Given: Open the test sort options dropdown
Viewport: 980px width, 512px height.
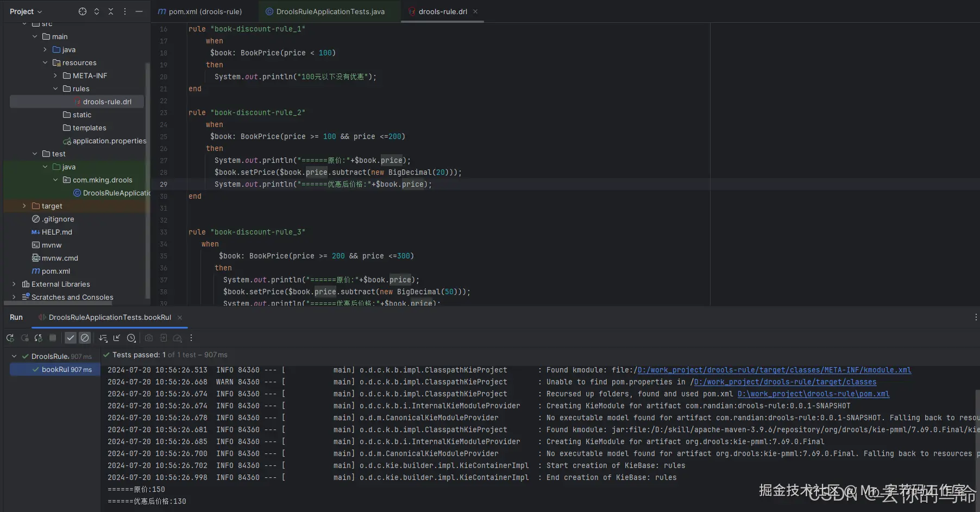Looking at the screenshot, I should point(103,338).
